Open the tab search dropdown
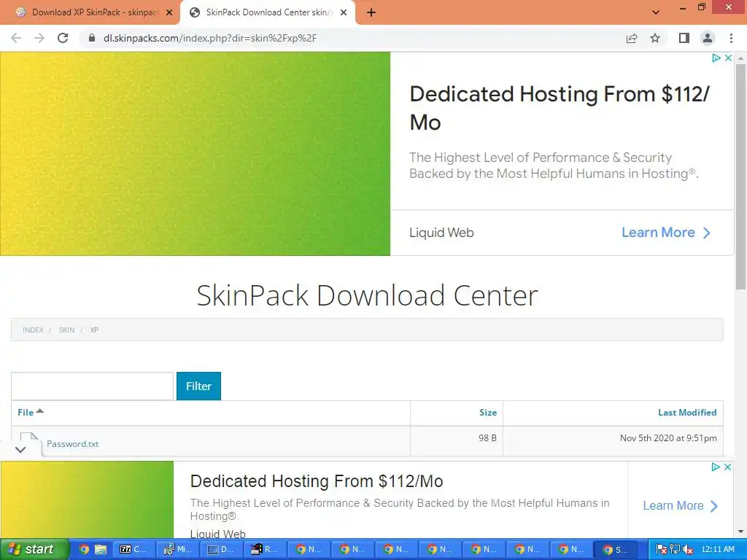The width and height of the screenshot is (747, 560). [x=656, y=12]
